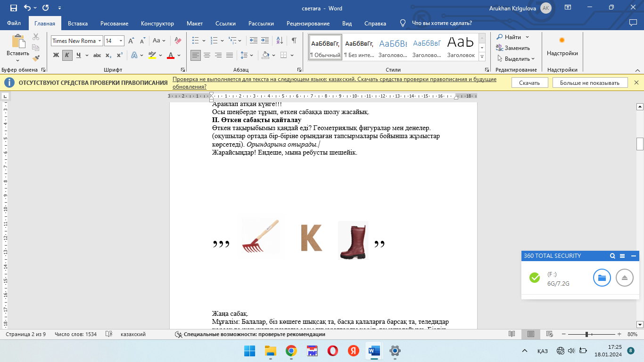
Task: Click the Больше не показывать button
Action: 589,83
